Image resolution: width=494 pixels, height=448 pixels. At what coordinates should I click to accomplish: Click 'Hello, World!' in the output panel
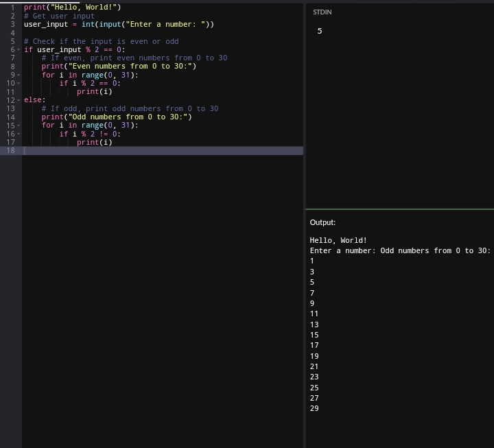pos(338,240)
